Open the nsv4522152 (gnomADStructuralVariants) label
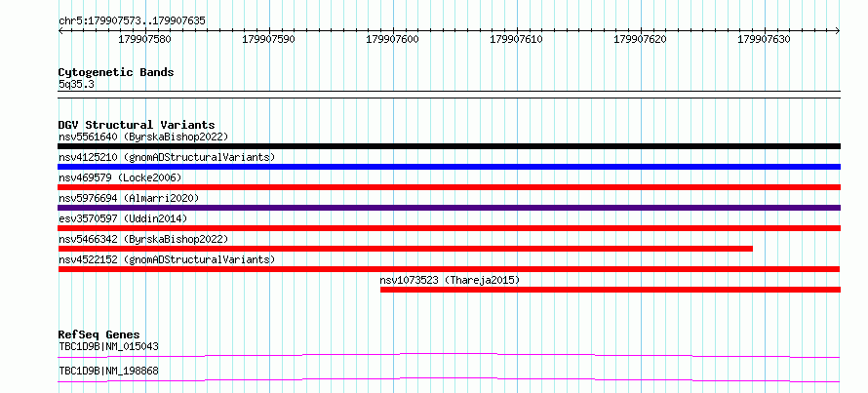868x393 pixels. pos(167,259)
